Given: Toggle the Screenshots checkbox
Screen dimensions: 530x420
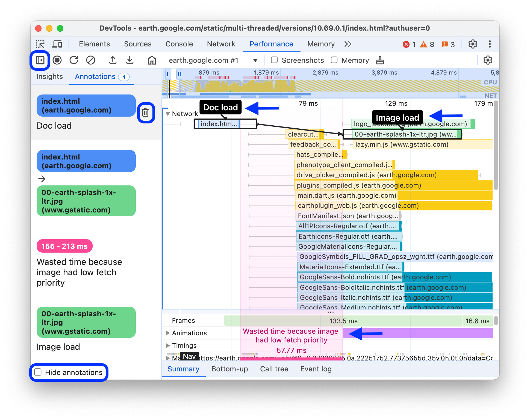Looking at the screenshot, I should tap(273, 60).
